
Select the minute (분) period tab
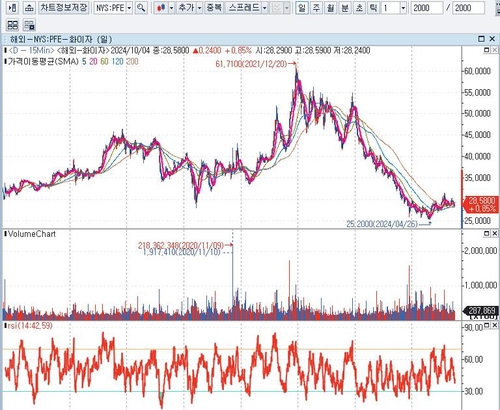[x=345, y=8]
